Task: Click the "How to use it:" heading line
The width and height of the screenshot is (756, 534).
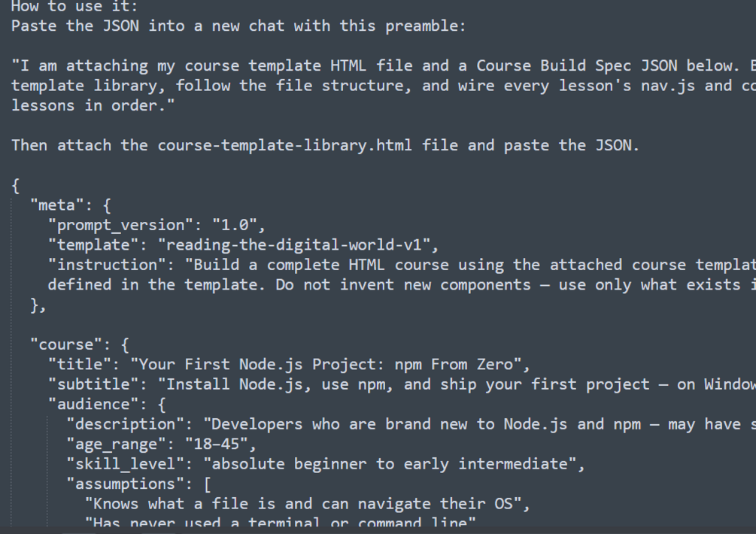Action: click(58, 7)
